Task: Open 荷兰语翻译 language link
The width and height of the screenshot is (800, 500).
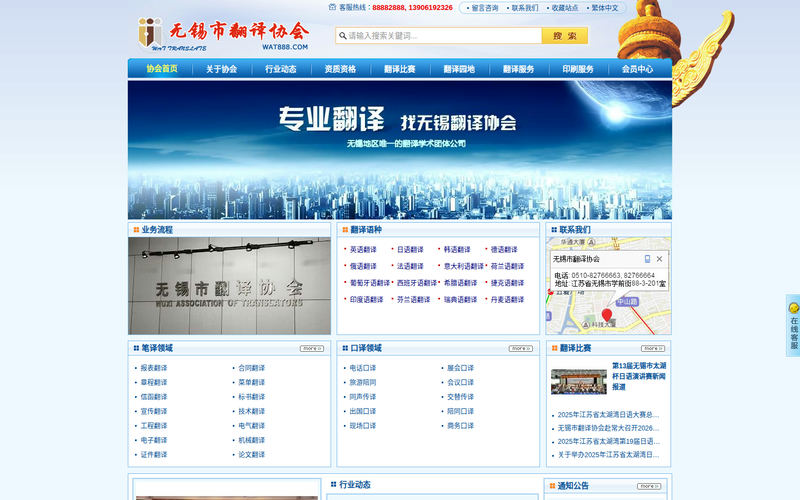Action: pyautogui.click(x=507, y=266)
